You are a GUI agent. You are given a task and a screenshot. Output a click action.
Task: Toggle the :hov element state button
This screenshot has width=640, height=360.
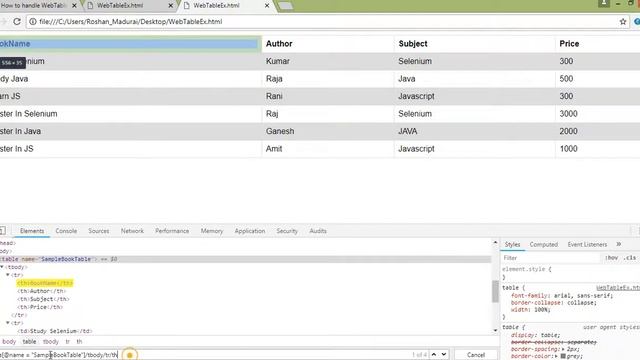pyautogui.click(x=611, y=258)
